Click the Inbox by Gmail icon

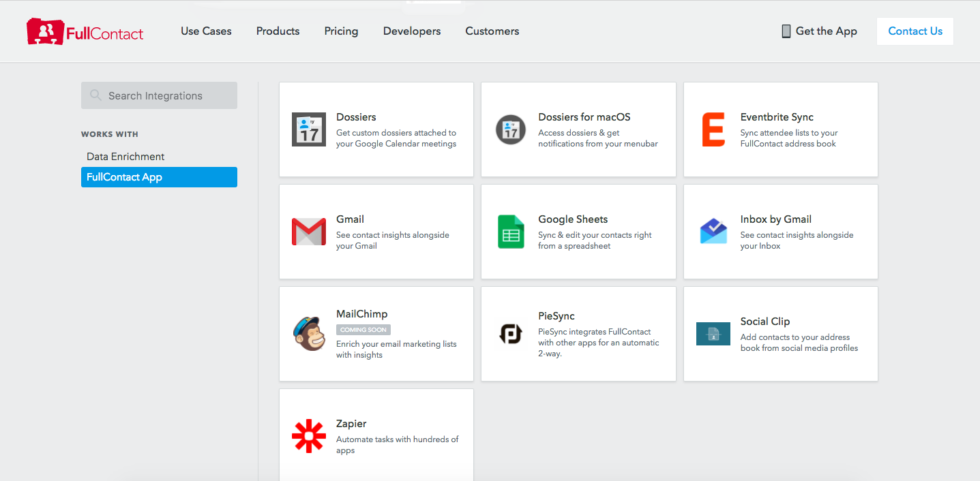tap(713, 231)
